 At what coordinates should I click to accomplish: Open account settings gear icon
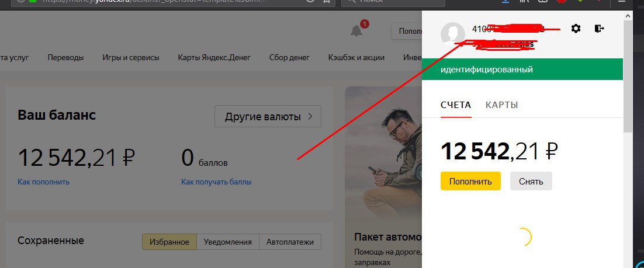[576, 29]
